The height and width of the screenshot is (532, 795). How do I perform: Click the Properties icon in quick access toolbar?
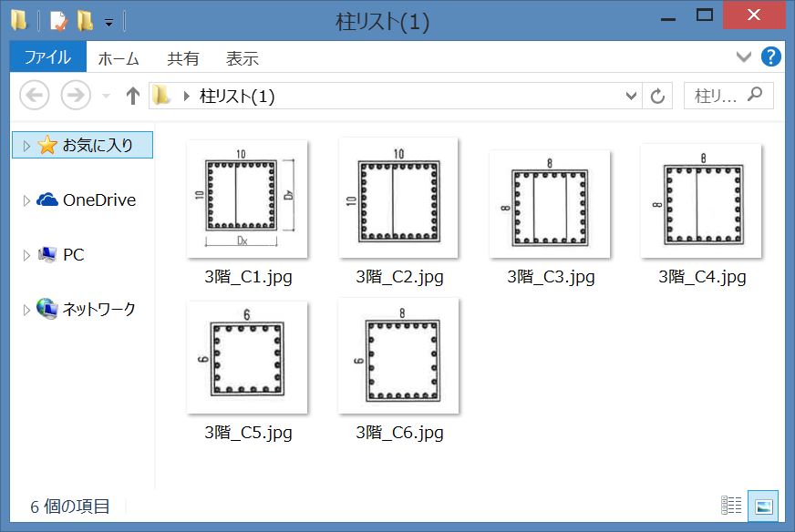coord(59,20)
